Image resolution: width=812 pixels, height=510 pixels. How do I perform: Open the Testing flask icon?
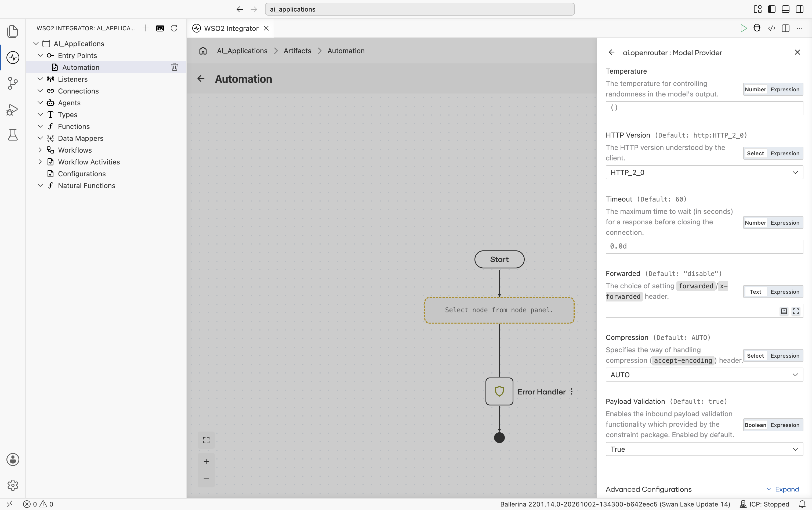tap(12, 135)
